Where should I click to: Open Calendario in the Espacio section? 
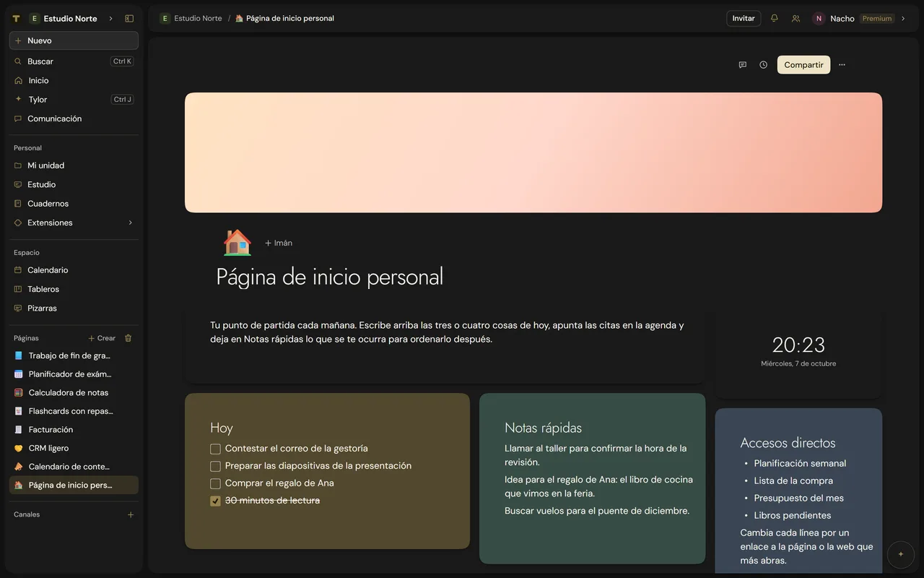(74, 270)
